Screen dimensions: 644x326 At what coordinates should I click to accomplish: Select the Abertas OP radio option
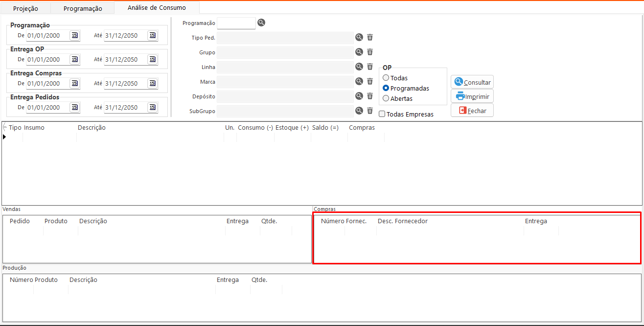coord(386,98)
